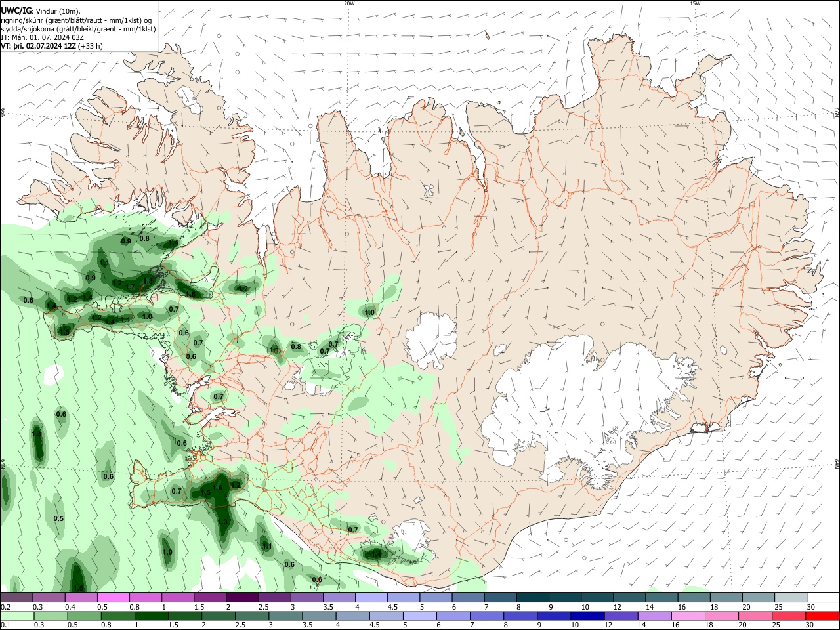Pick the pale gray 25–30 snow legend swatch

(x=791, y=598)
